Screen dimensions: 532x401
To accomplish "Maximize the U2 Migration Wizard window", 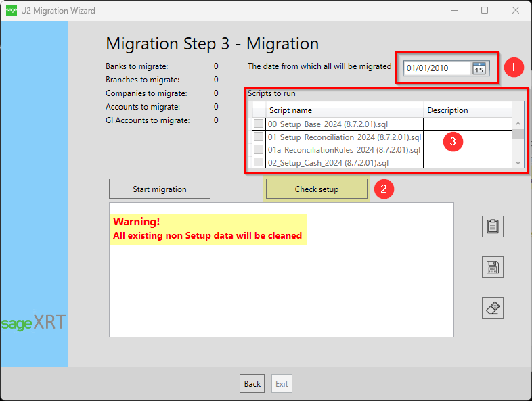I will point(485,11).
